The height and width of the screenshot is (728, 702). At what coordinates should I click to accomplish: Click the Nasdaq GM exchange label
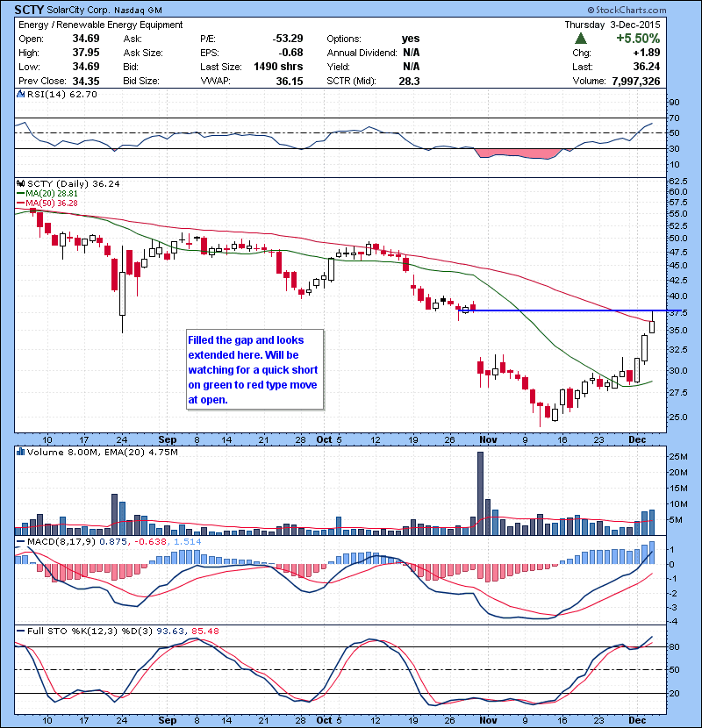(x=138, y=11)
